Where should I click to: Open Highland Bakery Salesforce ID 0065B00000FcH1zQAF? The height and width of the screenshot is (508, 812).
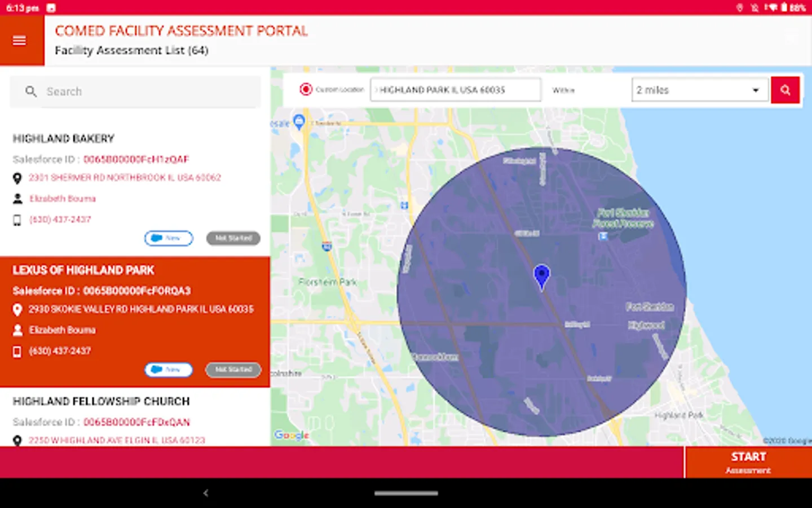click(136, 159)
